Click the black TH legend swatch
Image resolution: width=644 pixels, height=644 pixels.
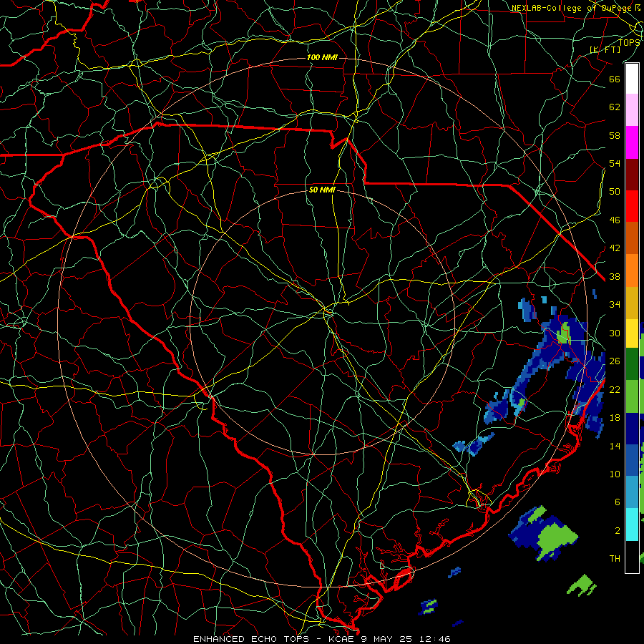click(632, 557)
